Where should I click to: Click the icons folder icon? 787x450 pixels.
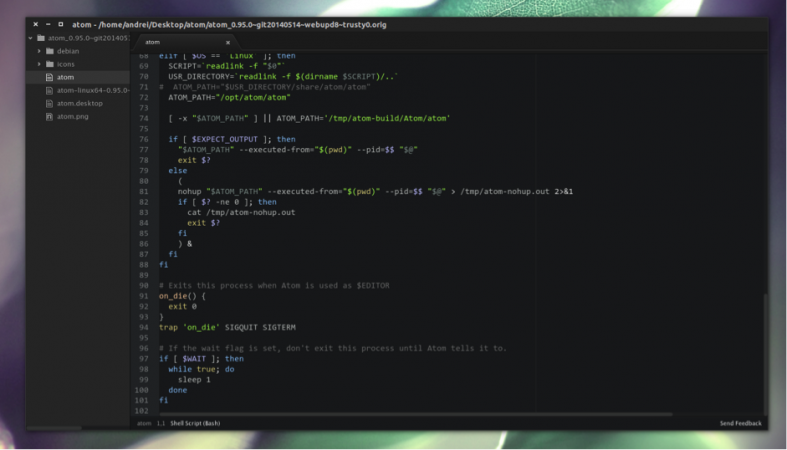(50, 64)
